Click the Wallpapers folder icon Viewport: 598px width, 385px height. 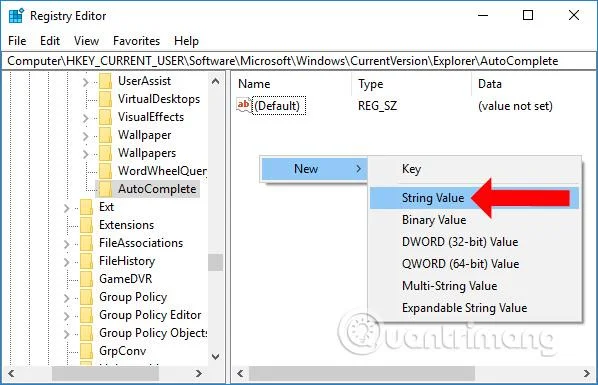coord(105,153)
